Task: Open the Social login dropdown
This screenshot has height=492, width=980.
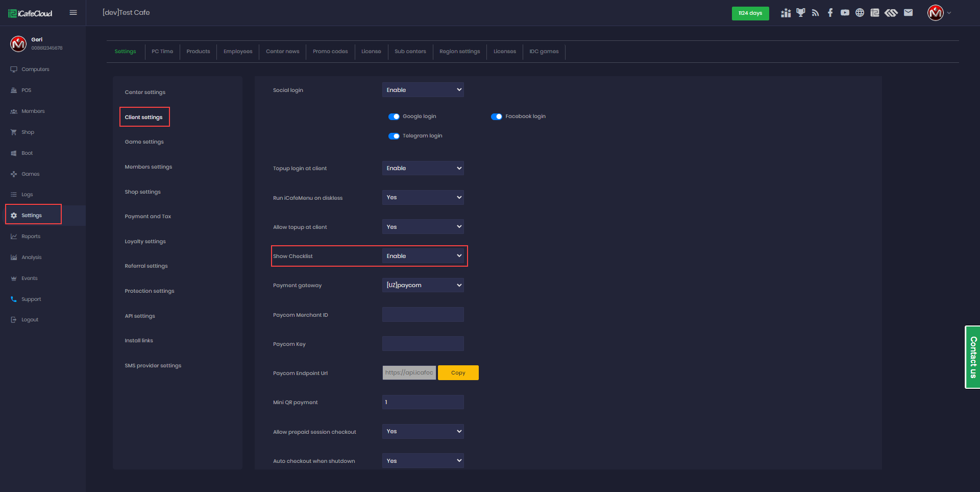Action: click(423, 90)
